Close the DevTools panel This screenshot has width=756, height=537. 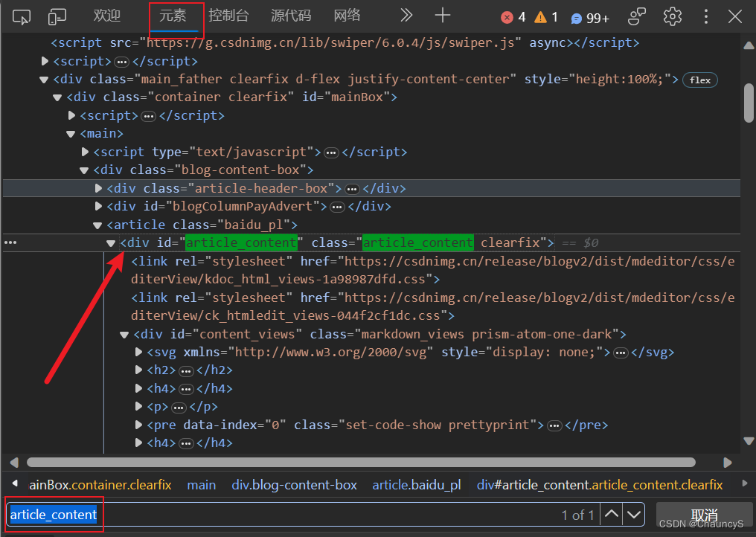tap(734, 16)
